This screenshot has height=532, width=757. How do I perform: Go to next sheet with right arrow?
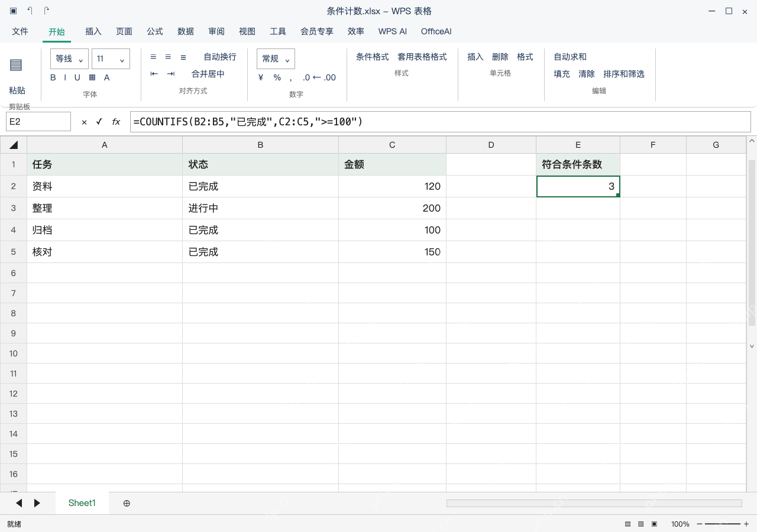tap(37, 503)
